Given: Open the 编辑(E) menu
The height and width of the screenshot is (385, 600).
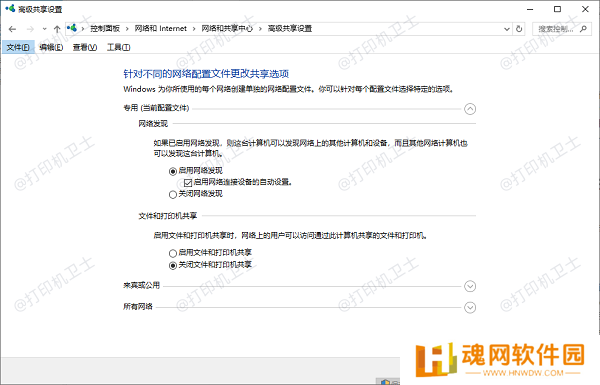Looking at the screenshot, I should [51, 47].
